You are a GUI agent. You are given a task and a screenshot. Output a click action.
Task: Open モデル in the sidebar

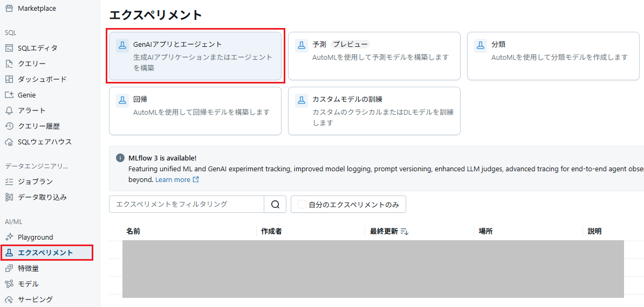28,284
